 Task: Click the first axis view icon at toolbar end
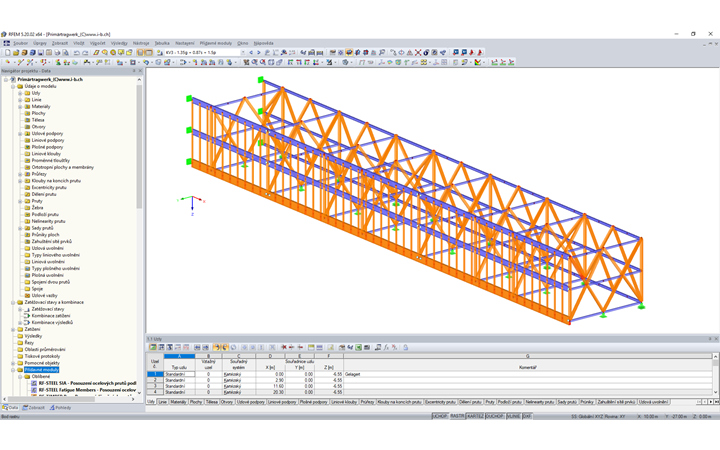point(495,62)
